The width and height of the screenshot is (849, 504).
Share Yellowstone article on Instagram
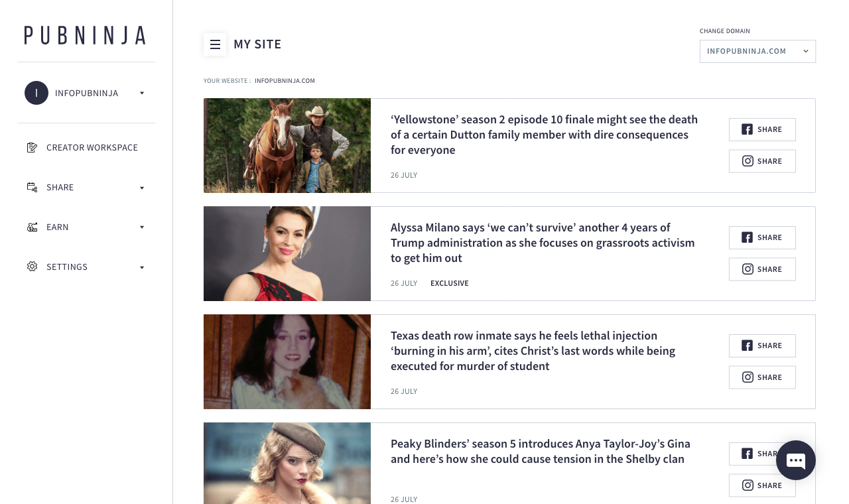(x=762, y=161)
